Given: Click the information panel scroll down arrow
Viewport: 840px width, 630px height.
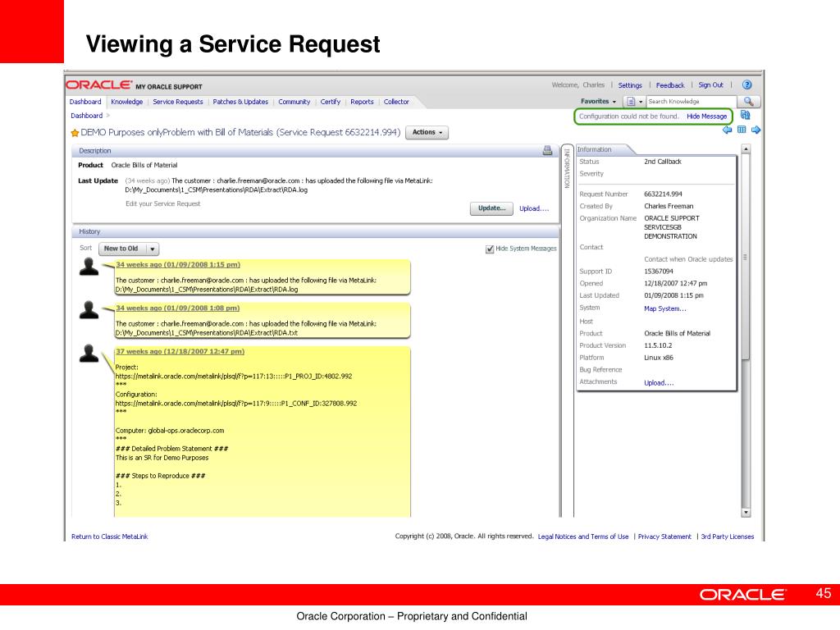Looking at the screenshot, I should click(746, 513).
